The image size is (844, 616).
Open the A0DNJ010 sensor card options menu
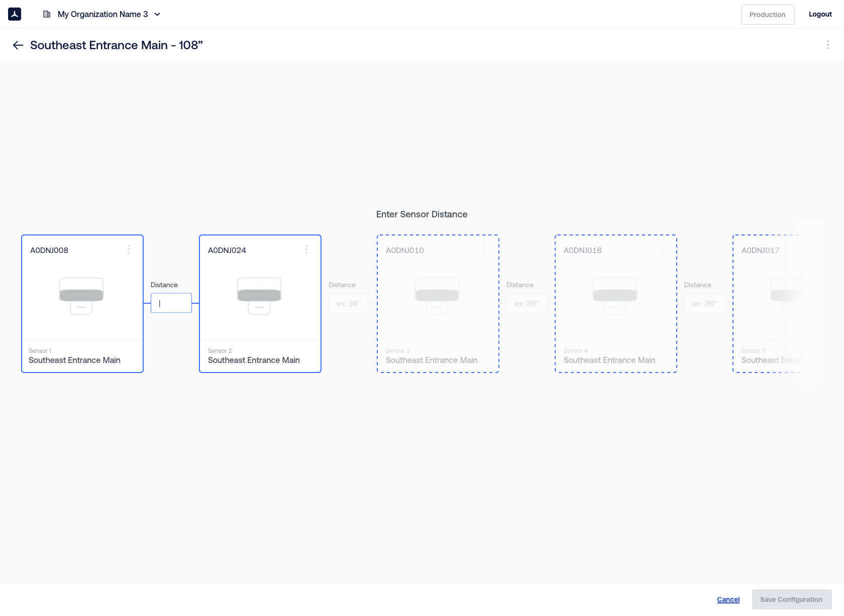(x=484, y=250)
